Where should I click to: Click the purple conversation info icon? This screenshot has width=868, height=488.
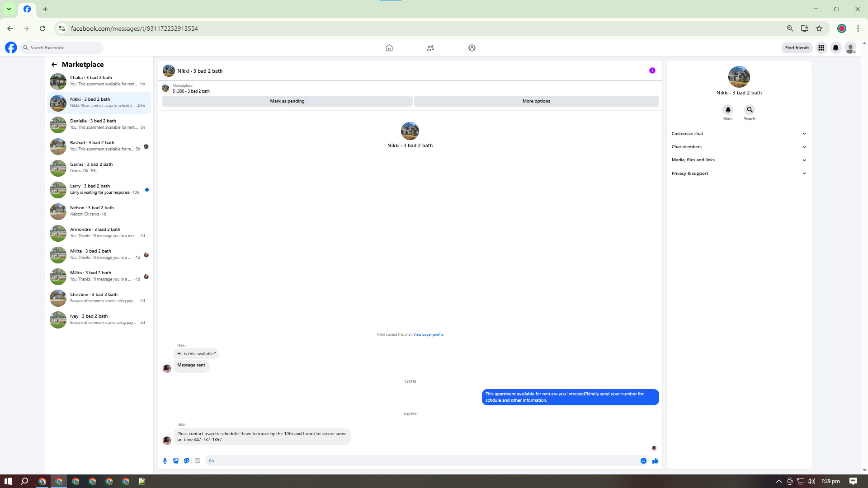(x=652, y=70)
